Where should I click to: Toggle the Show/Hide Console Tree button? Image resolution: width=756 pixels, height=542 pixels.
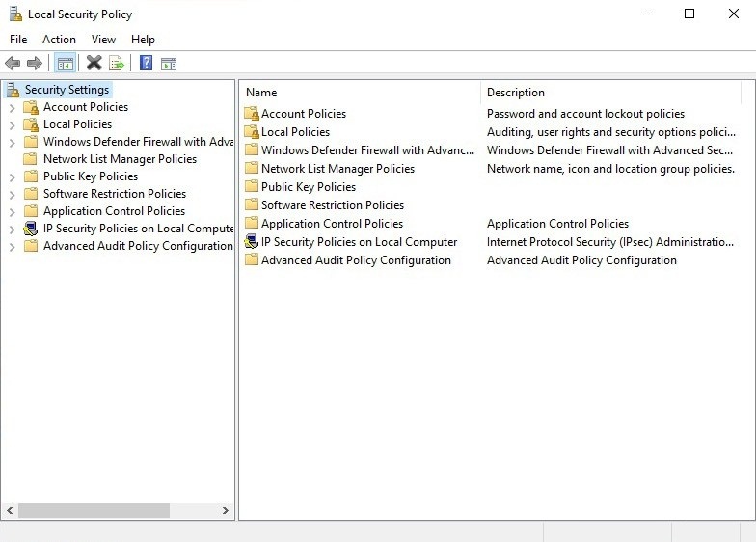pyautogui.click(x=65, y=64)
